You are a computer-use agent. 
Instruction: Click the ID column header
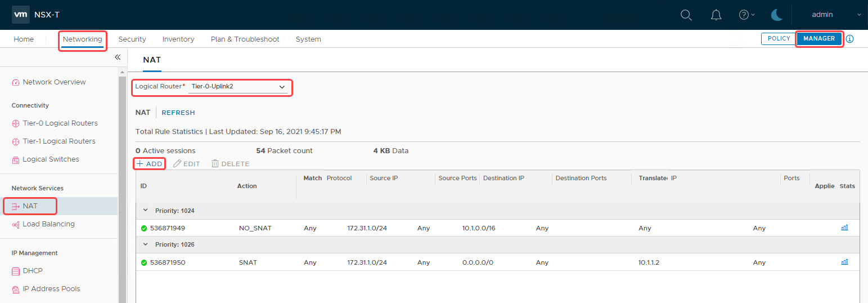point(143,186)
